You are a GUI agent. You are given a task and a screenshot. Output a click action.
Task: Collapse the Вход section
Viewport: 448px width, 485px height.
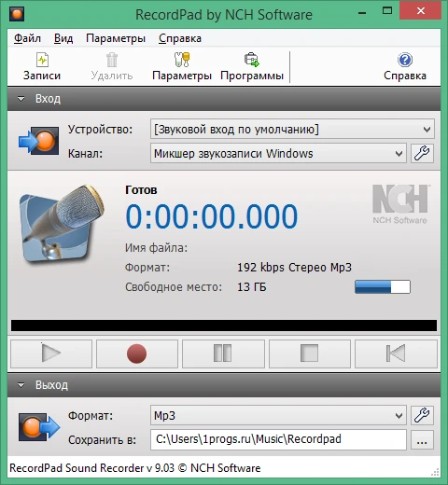pyautogui.click(x=21, y=99)
